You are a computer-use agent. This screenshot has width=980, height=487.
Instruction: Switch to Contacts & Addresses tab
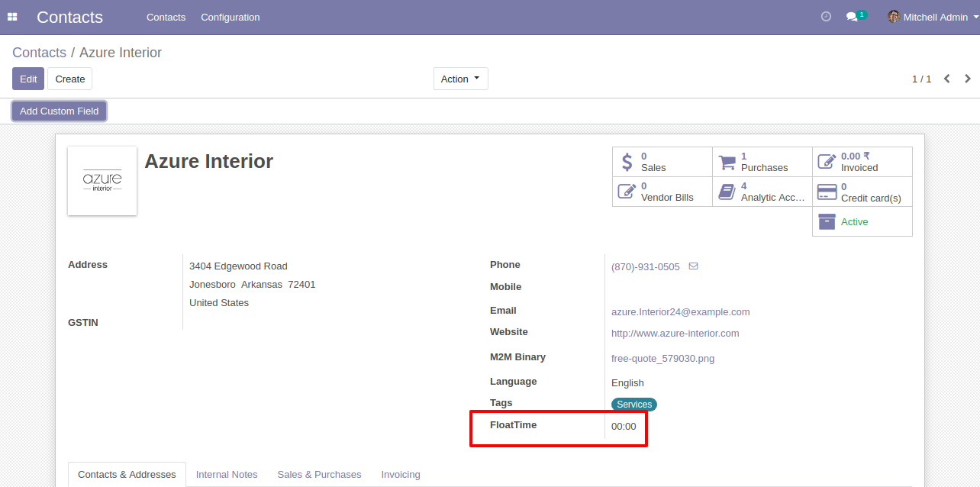[127, 474]
